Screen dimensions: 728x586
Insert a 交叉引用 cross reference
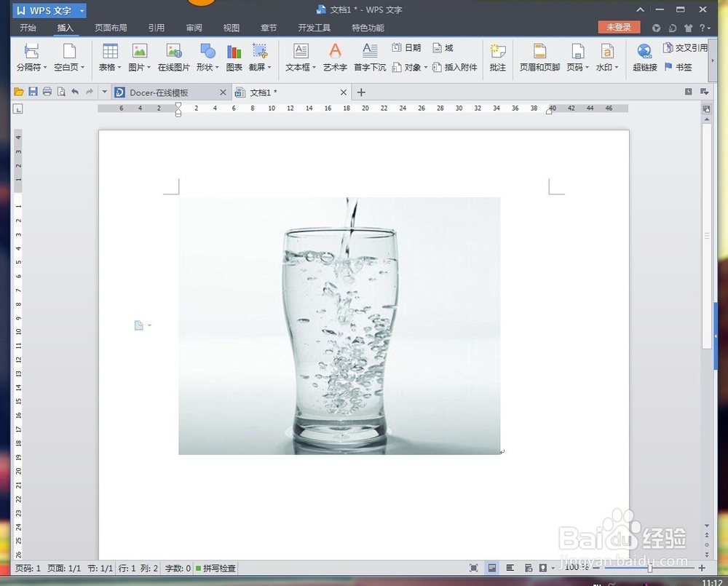point(685,48)
